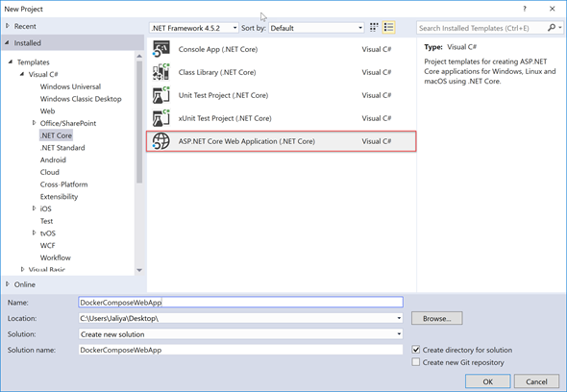
Task: Enable Create new Git repository checkbox
Action: tap(416, 362)
